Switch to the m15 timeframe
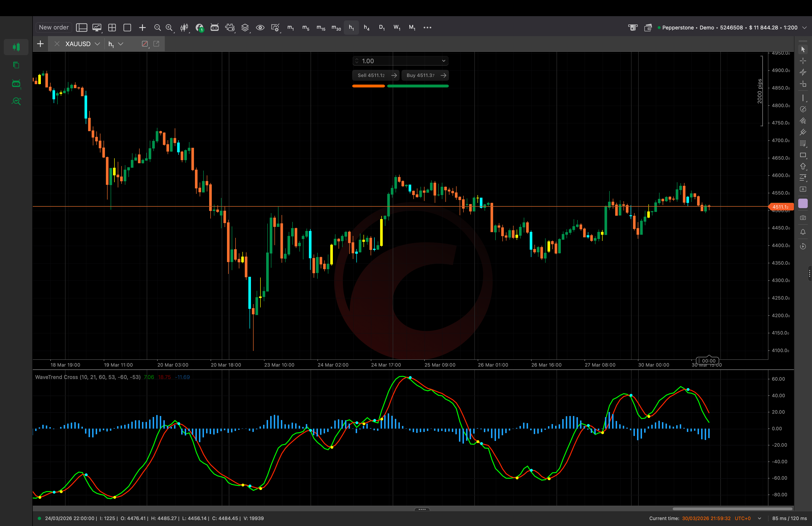The height and width of the screenshot is (526, 812). [320, 28]
